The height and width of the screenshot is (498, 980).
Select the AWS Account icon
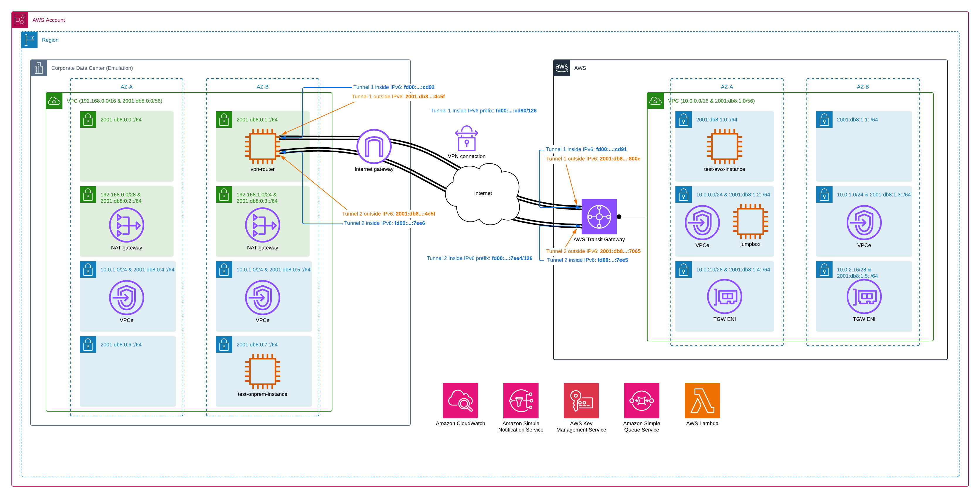pos(20,20)
